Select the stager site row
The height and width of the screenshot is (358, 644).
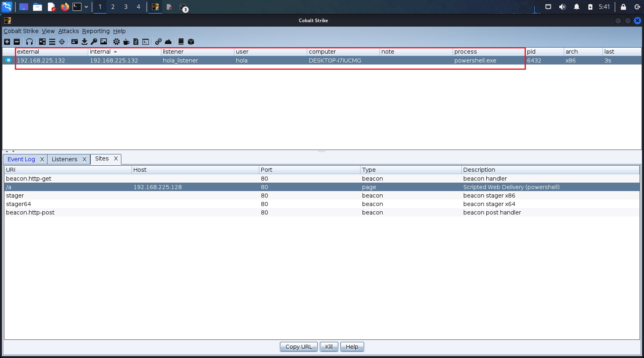click(x=322, y=196)
